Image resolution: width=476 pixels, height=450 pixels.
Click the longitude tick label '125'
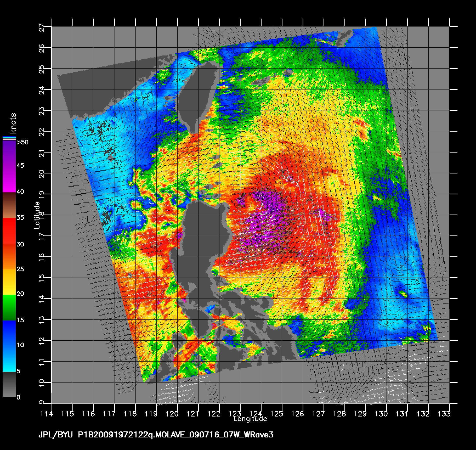276,414
